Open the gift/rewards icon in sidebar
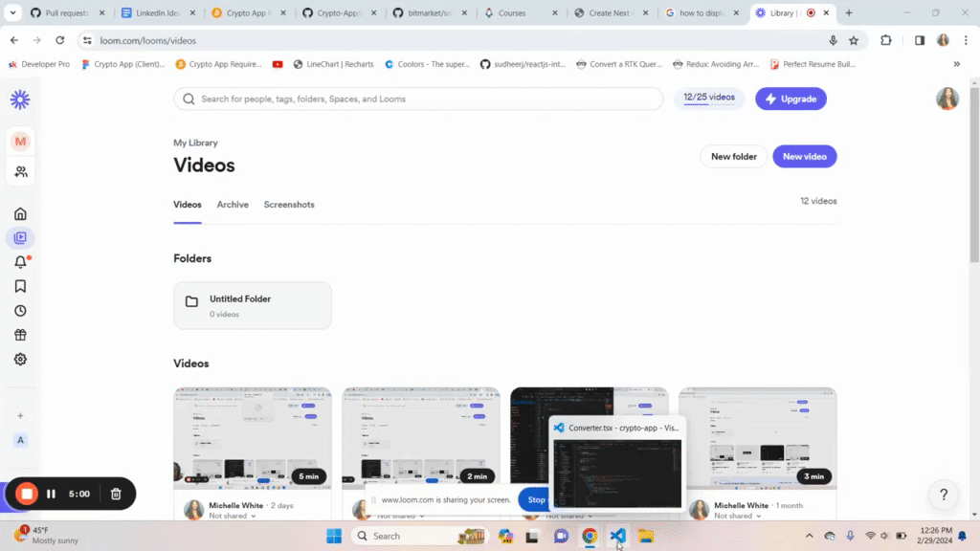The width and height of the screenshot is (980, 551). [20, 335]
